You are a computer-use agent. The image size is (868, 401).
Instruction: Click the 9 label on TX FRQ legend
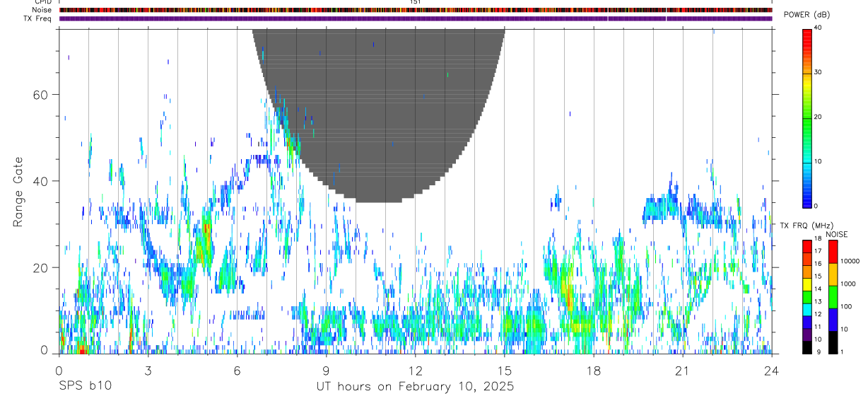click(x=817, y=351)
